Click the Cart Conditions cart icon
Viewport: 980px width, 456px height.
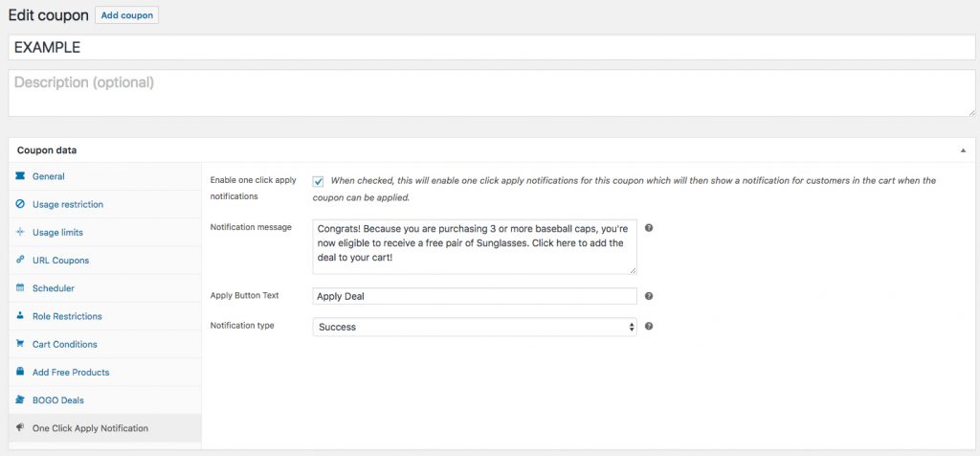coord(21,344)
